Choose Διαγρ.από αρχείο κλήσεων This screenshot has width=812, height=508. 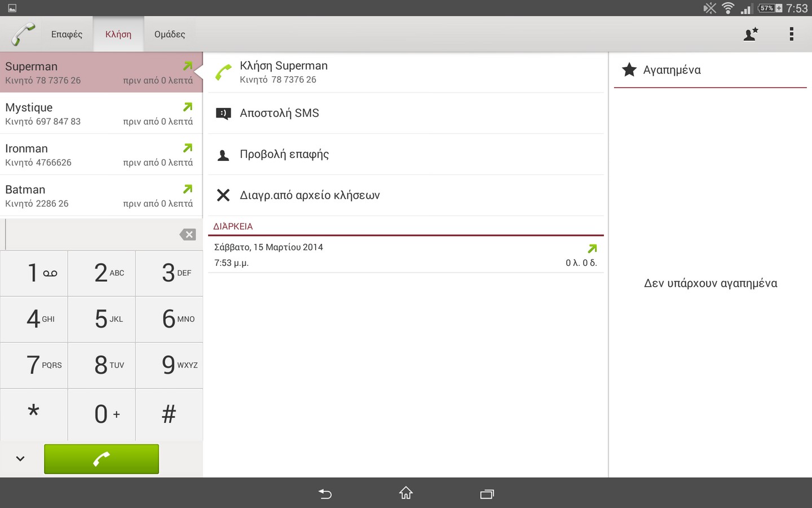pos(406,195)
